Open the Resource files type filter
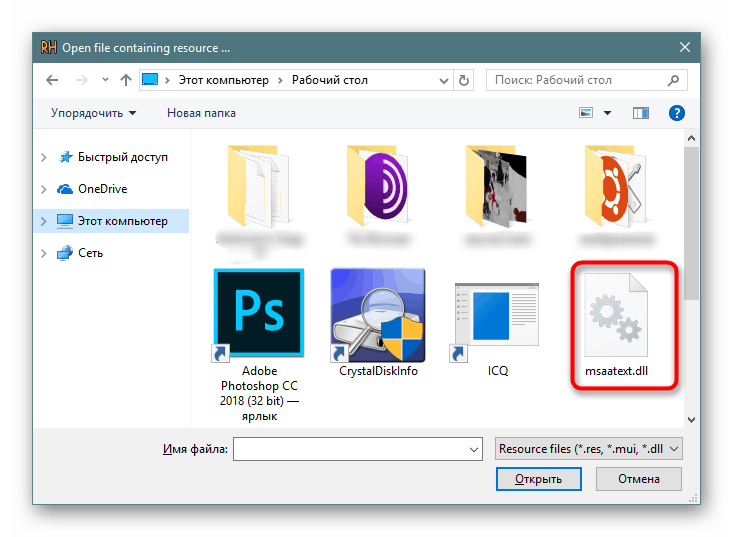Viewport: 733px width, 537px height. (589, 449)
